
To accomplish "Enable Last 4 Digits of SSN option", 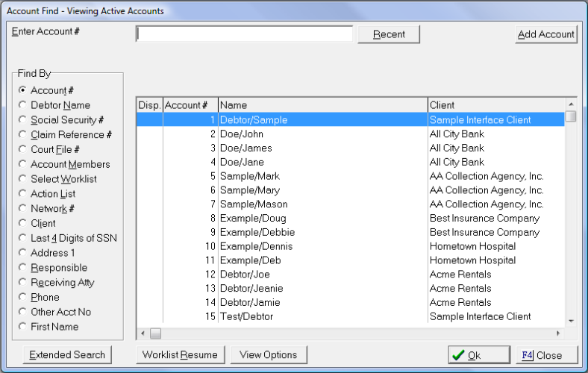I will click(x=23, y=238).
